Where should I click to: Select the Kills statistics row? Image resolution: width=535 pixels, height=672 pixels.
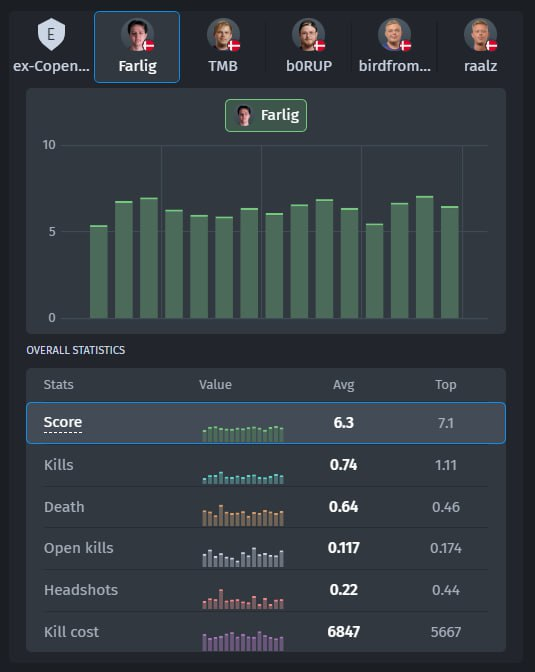tap(266, 465)
